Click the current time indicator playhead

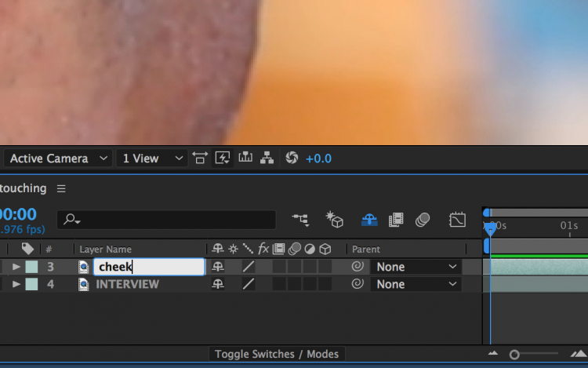pyautogui.click(x=490, y=228)
